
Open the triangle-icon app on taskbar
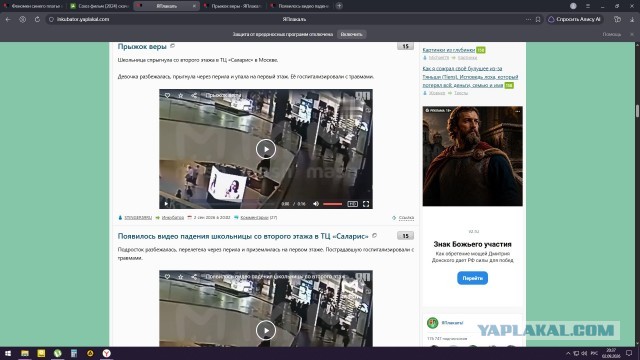pos(90,353)
